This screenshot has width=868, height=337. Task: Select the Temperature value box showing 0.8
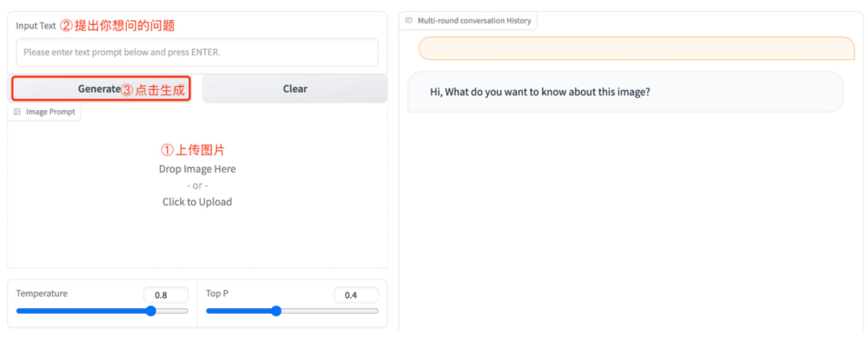point(166,295)
